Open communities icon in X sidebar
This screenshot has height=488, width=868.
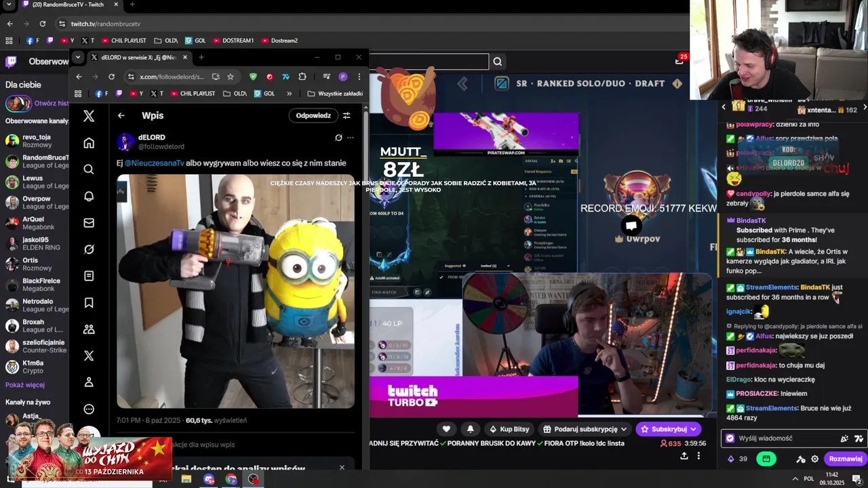89,329
